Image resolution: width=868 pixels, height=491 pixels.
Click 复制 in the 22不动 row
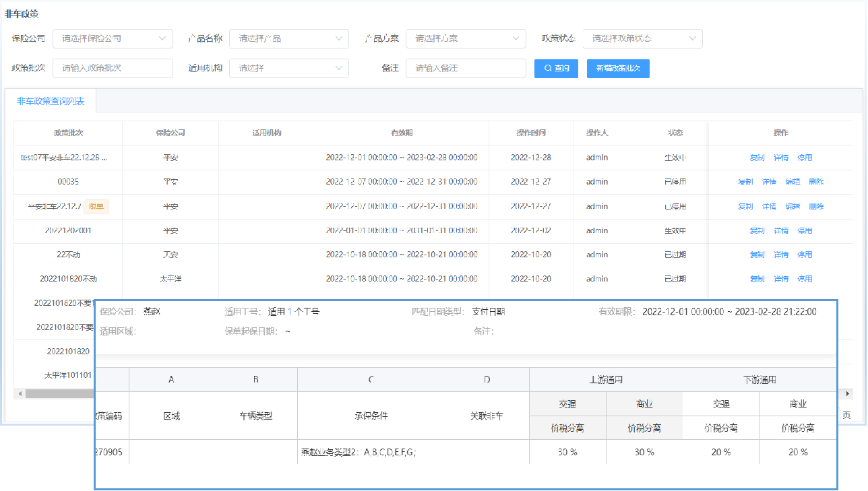click(x=757, y=255)
